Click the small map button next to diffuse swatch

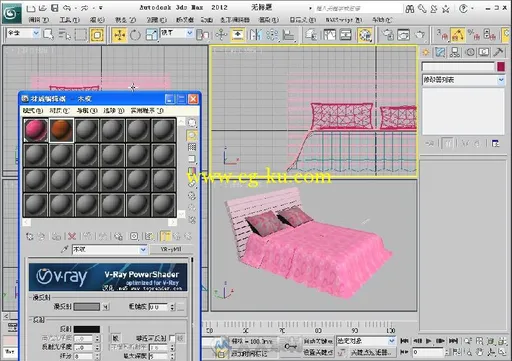coord(105,307)
